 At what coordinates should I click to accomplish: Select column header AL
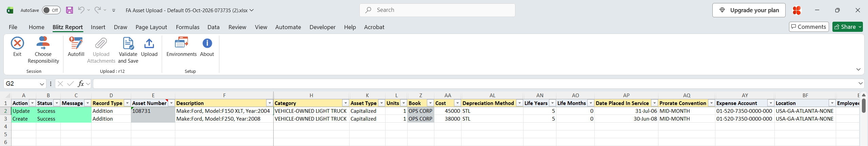click(x=492, y=96)
